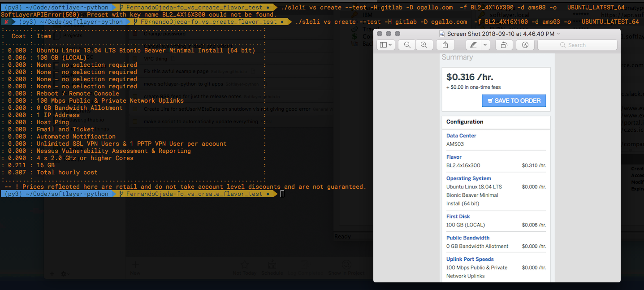
Task: Zoom in using the Preview toolbar
Action: point(424,45)
